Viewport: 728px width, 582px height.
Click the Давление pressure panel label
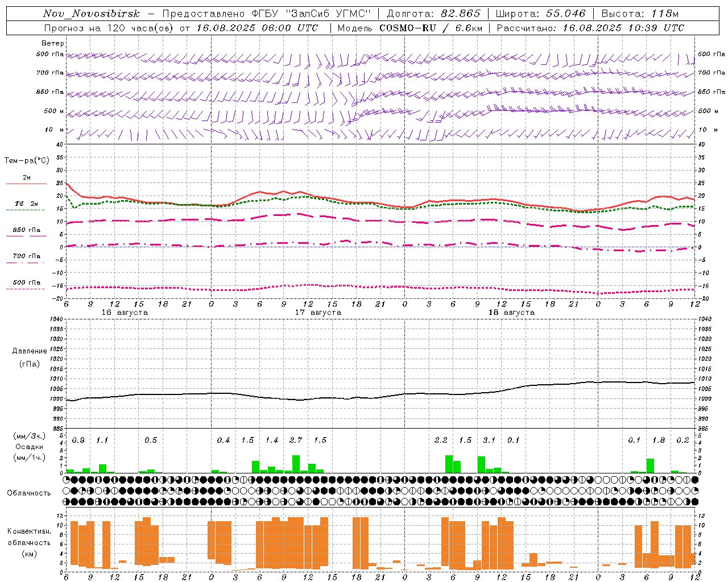30,351
